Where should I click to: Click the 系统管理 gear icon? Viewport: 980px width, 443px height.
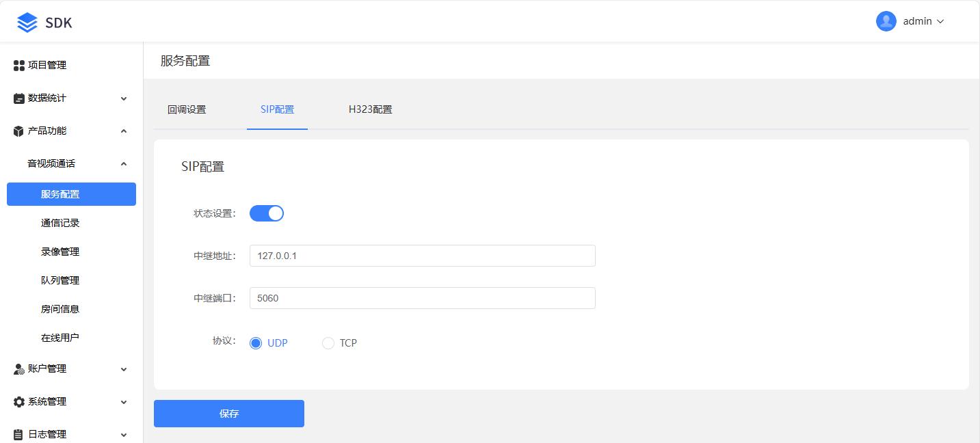[19, 402]
